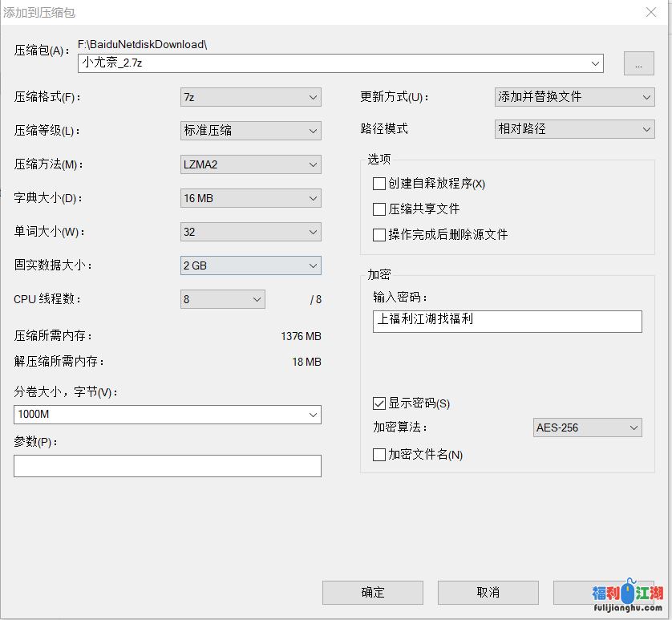Open the LZMA2 compression method dropdown

click(250, 164)
